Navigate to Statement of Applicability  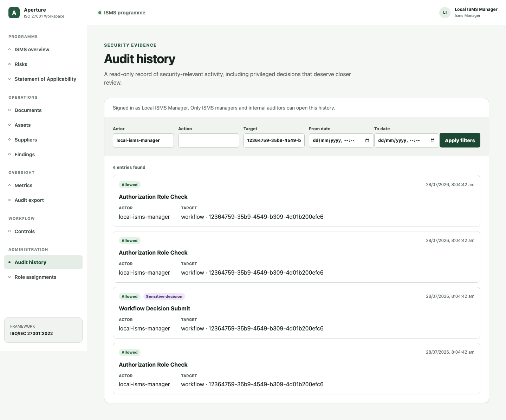[x=44, y=79]
